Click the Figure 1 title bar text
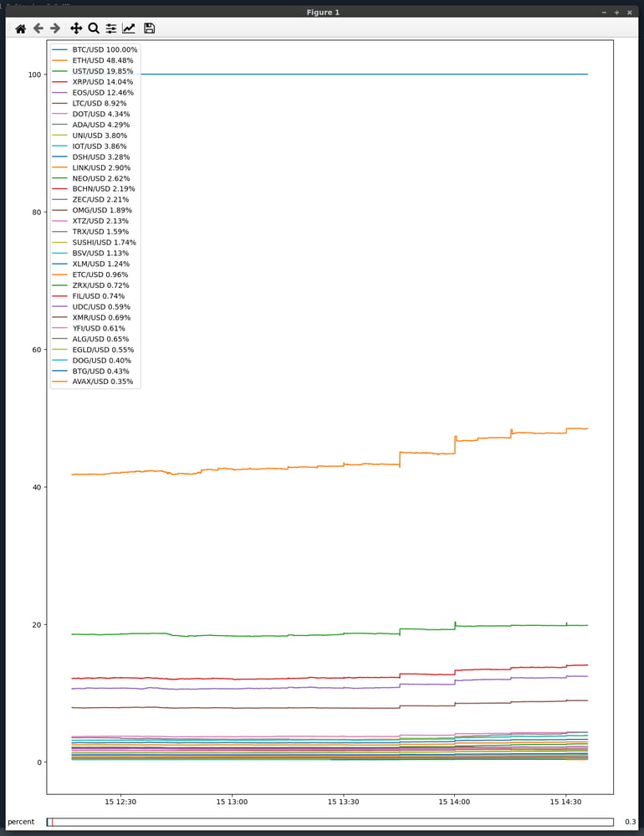This screenshot has width=644, height=836. (x=323, y=13)
